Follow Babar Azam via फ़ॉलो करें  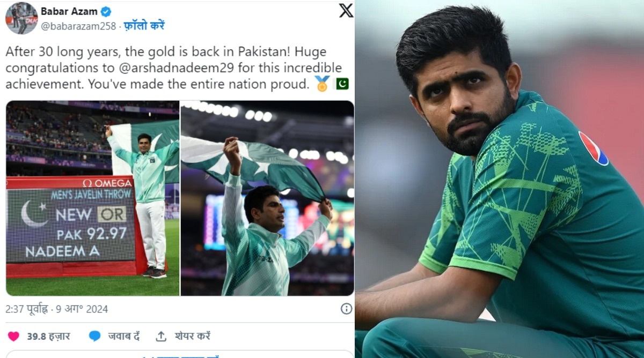click(x=144, y=25)
